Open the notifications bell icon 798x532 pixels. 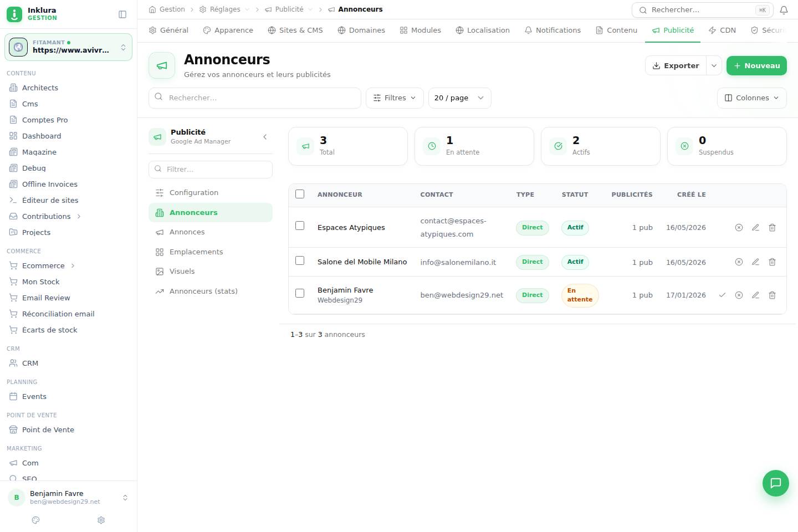[784, 10]
